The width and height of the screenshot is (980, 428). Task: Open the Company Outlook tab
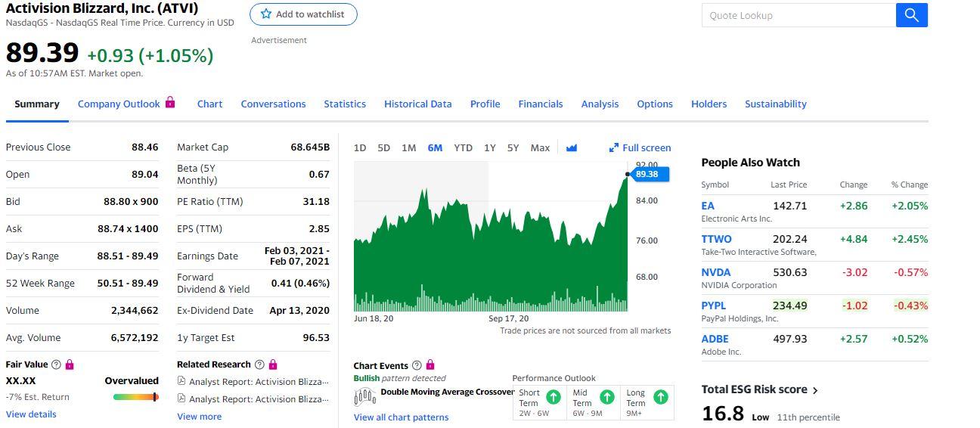pyautogui.click(x=119, y=104)
